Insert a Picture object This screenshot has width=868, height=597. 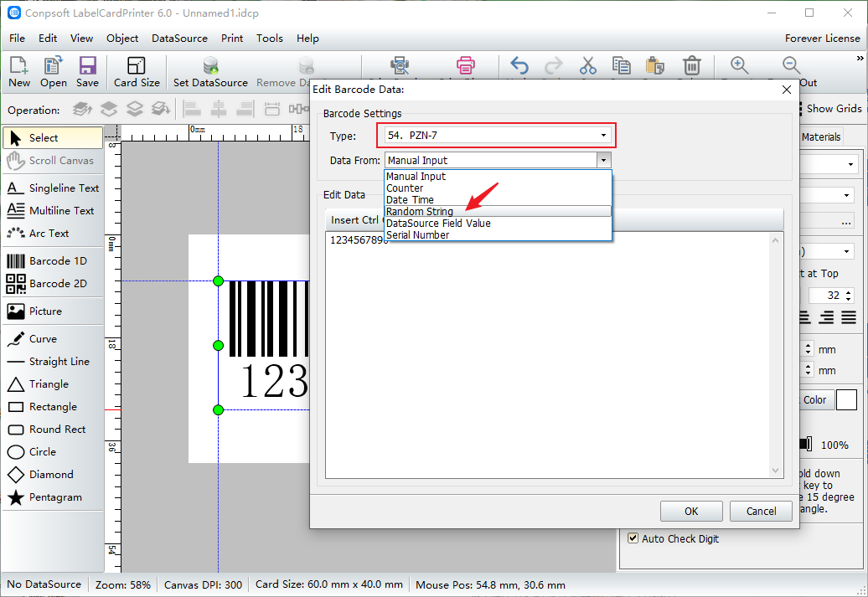click(x=53, y=311)
